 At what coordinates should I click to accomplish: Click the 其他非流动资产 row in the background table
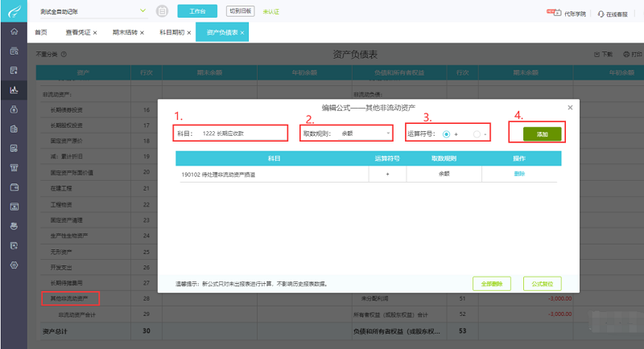pos(69,298)
